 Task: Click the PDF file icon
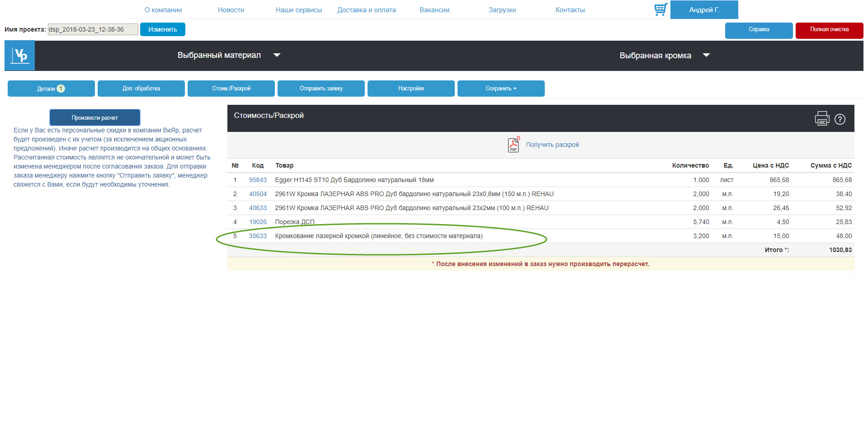click(x=514, y=145)
